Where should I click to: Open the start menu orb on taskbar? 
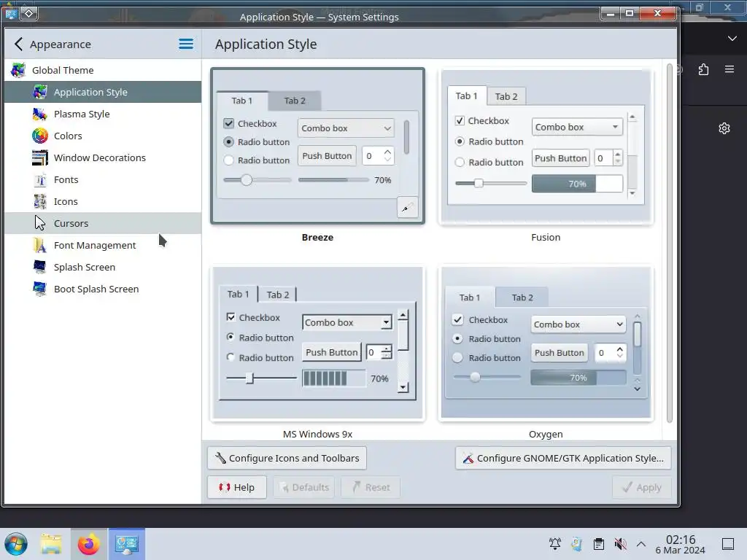tap(16, 544)
